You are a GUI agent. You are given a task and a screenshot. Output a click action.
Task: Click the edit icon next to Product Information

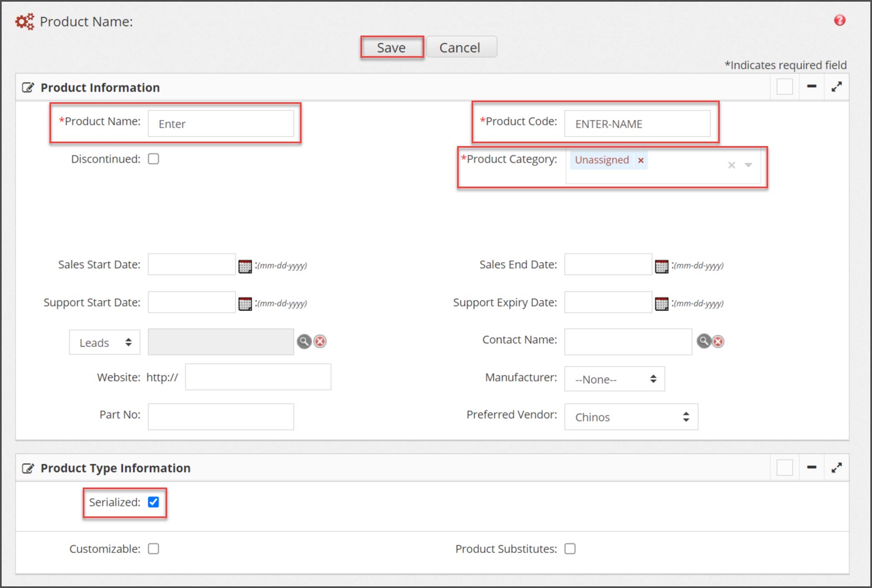click(x=28, y=88)
